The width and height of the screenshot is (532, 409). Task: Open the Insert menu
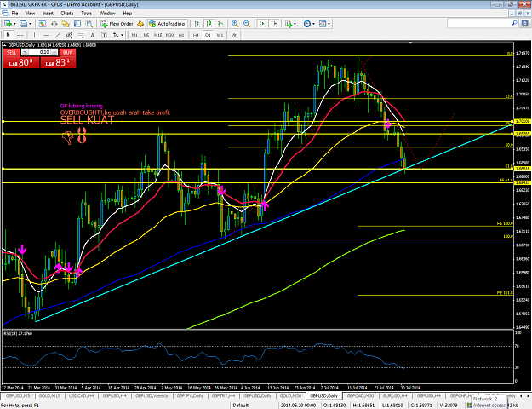[48, 14]
